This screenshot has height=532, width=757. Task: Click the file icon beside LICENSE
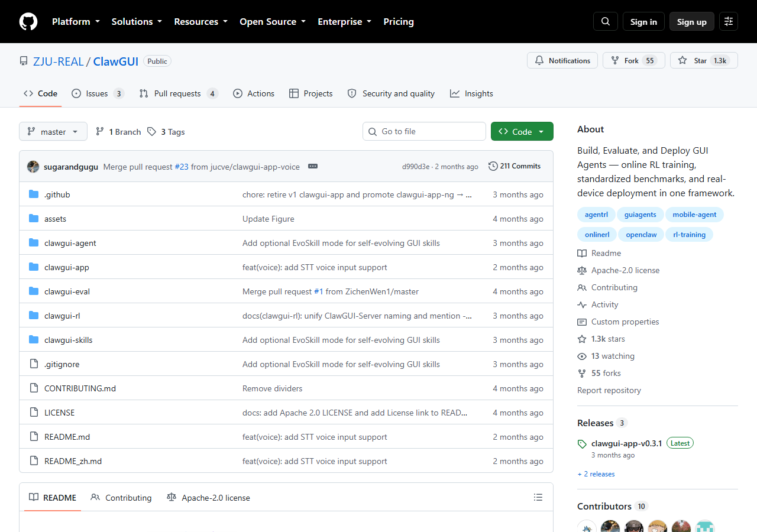click(x=34, y=413)
